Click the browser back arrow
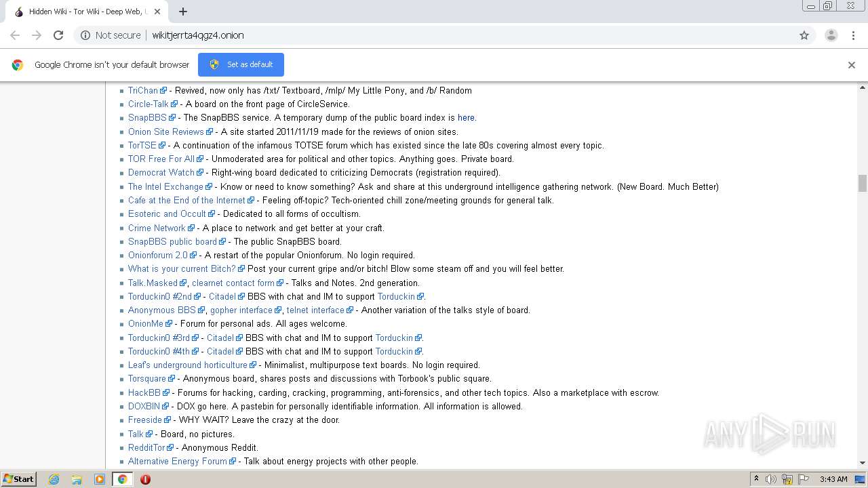868x488 pixels. coord(15,35)
